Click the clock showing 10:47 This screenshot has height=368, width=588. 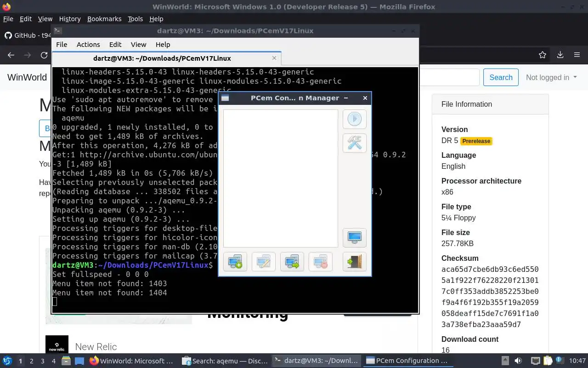[577, 361]
